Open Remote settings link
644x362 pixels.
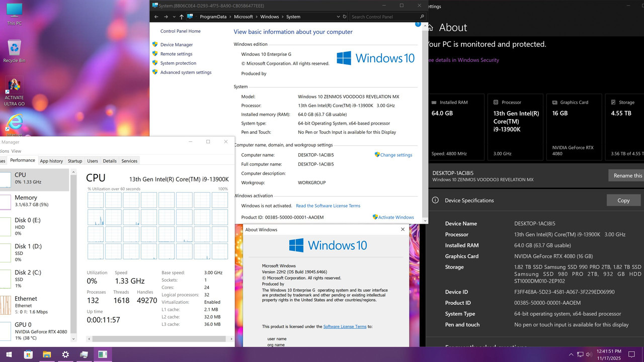(x=176, y=54)
